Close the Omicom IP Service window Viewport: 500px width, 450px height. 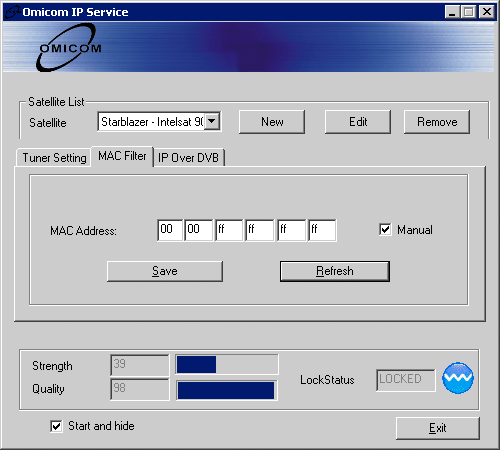pyautogui.click(x=487, y=12)
